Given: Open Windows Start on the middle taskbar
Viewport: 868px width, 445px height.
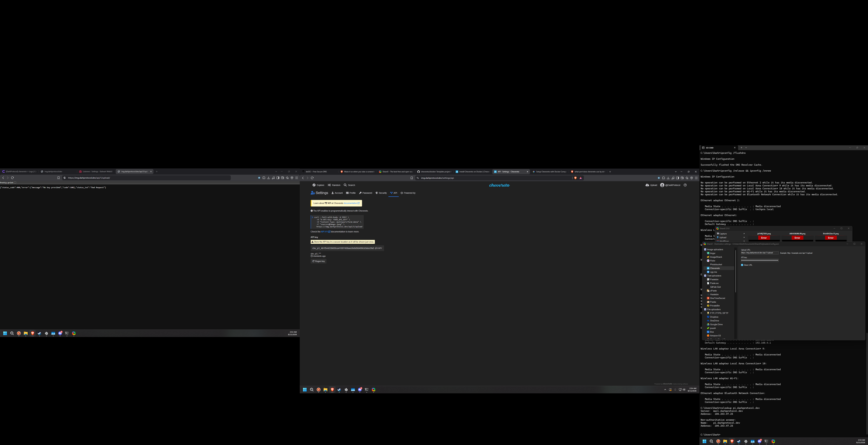Looking at the screenshot, I should (305, 390).
